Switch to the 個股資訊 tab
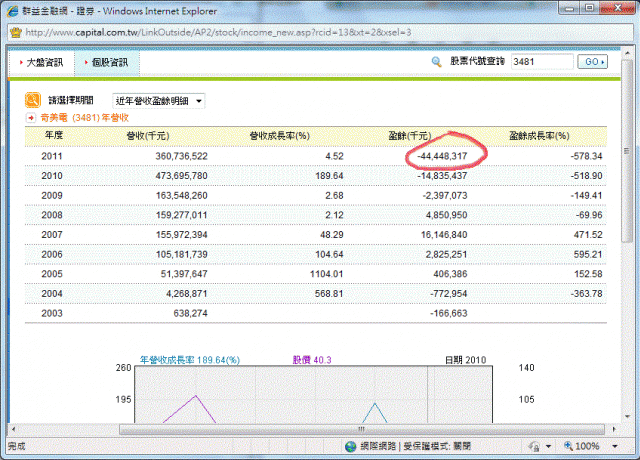Viewport: 640px width, 460px height. [x=109, y=62]
